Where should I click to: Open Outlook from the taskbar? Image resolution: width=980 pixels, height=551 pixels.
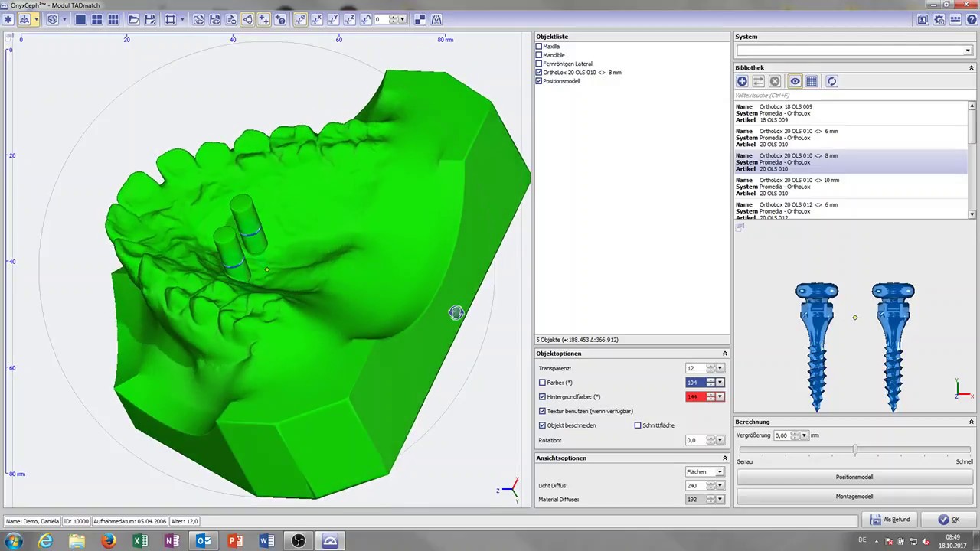click(204, 541)
